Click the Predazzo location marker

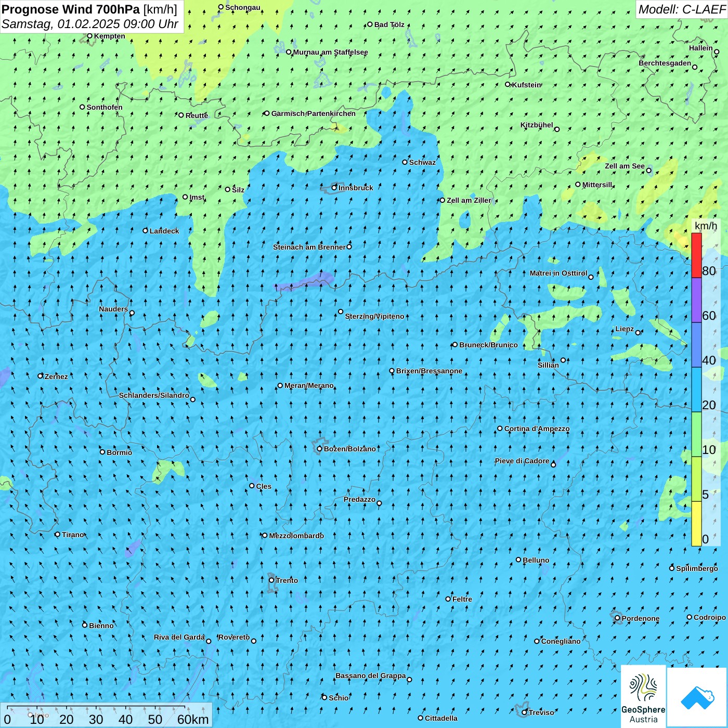click(379, 503)
